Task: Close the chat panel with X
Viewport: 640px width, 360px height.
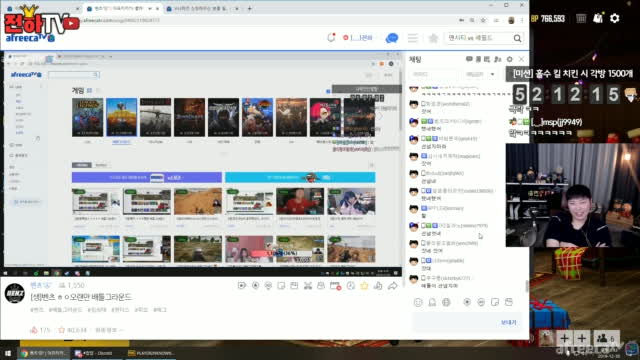Action: pos(521,59)
